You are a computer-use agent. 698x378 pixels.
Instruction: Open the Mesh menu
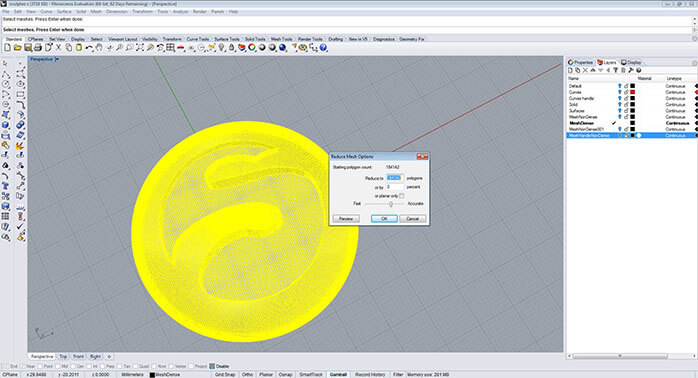tap(96, 12)
